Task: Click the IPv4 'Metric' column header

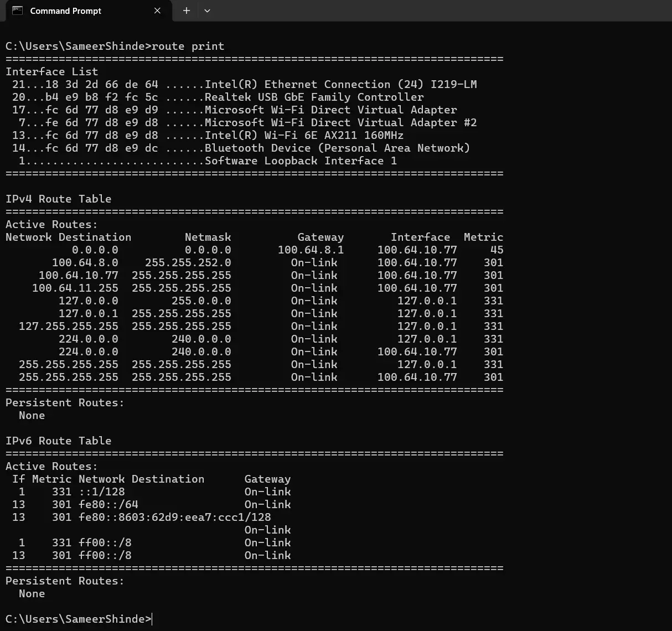Action: 483,237
